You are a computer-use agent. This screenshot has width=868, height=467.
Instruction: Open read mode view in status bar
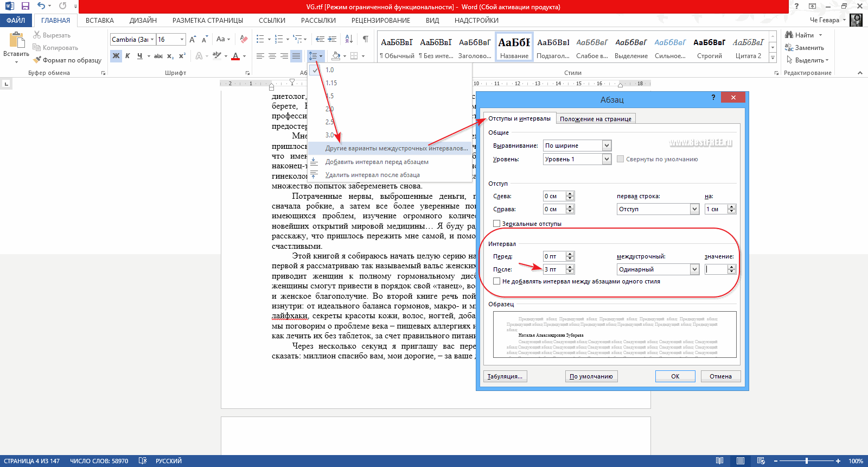(x=719, y=461)
